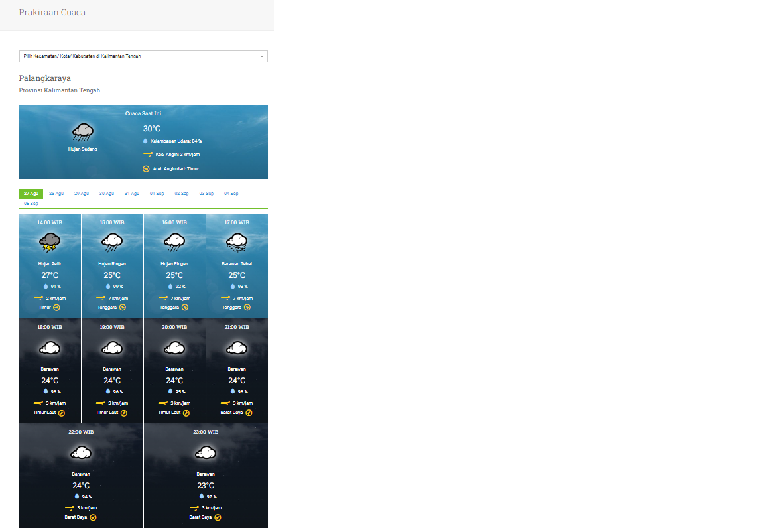Click the cloudy icon for 20:00 WIB
764x532 pixels.
tap(174, 348)
